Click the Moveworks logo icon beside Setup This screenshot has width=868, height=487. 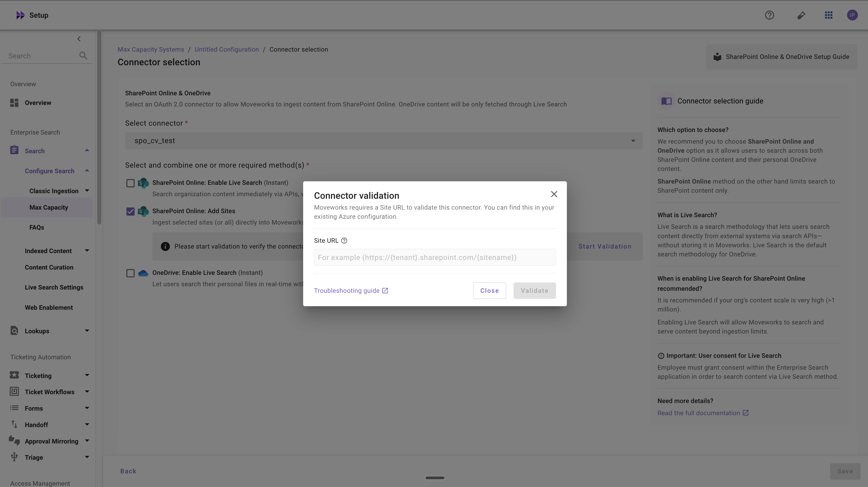coord(20,15)
